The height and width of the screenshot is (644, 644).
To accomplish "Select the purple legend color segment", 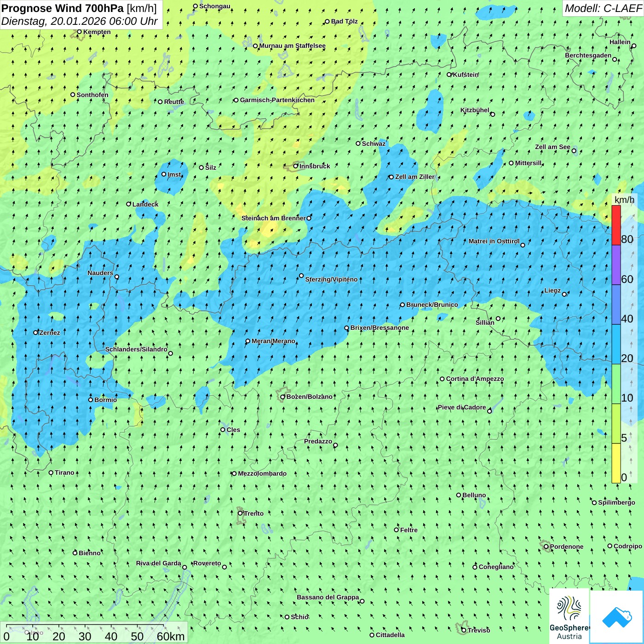I will 616,265.
